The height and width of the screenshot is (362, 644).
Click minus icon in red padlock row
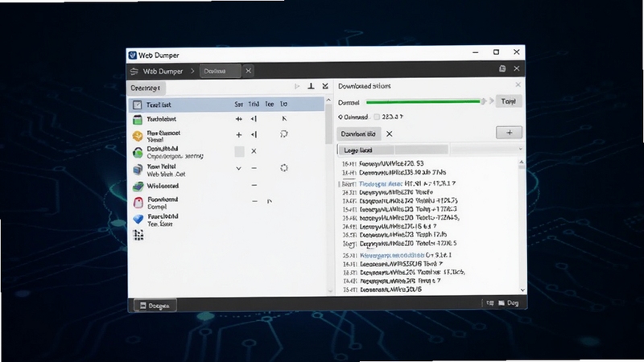(254, 202)
